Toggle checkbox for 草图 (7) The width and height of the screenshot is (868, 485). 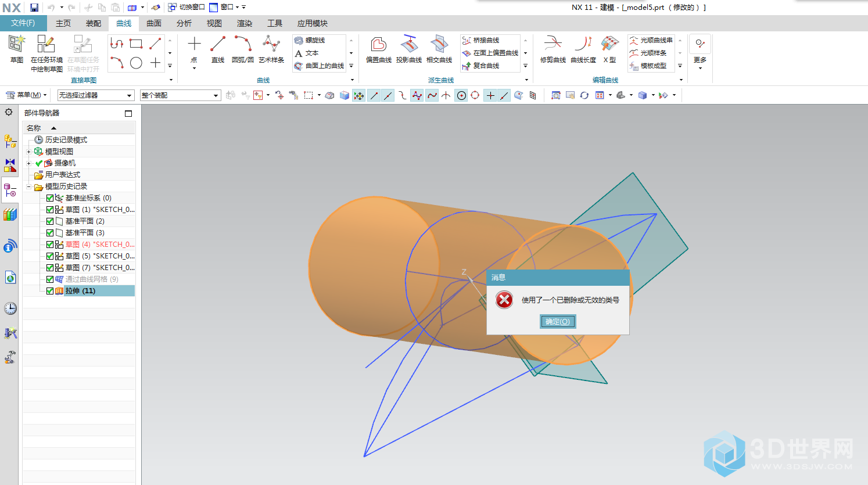50,268
